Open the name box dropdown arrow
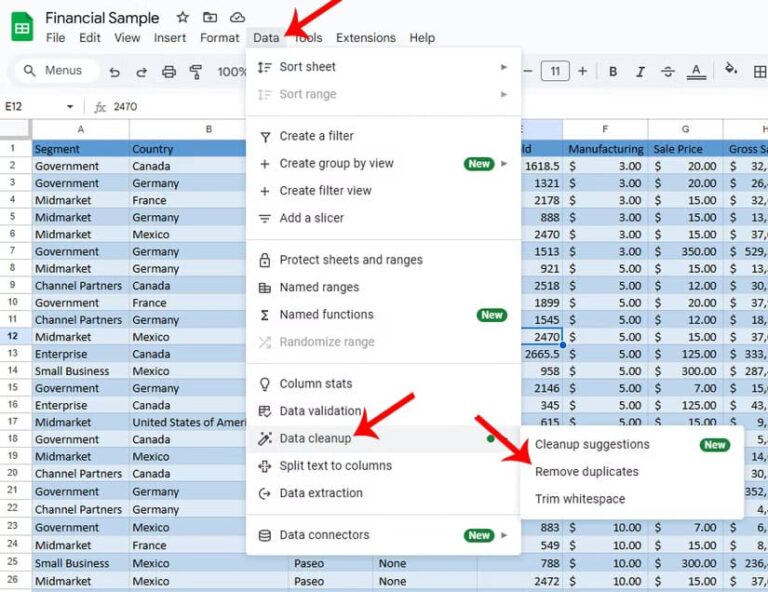This screenshot has width=768, height=592. [70, 107]
